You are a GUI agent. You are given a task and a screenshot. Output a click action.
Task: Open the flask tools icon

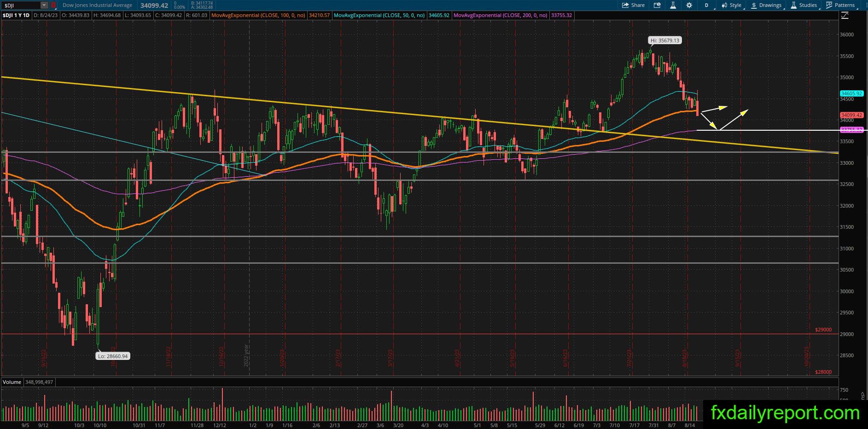click(673, 5)
